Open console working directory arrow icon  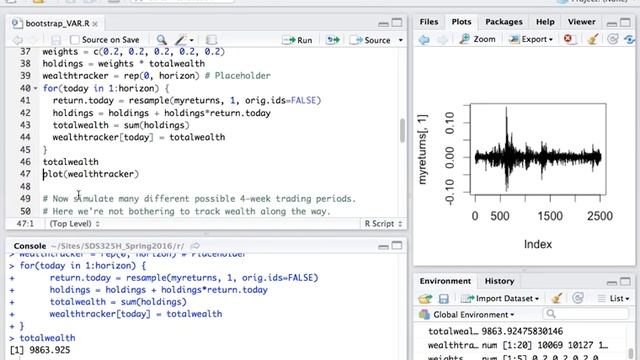tap(195, 246)
